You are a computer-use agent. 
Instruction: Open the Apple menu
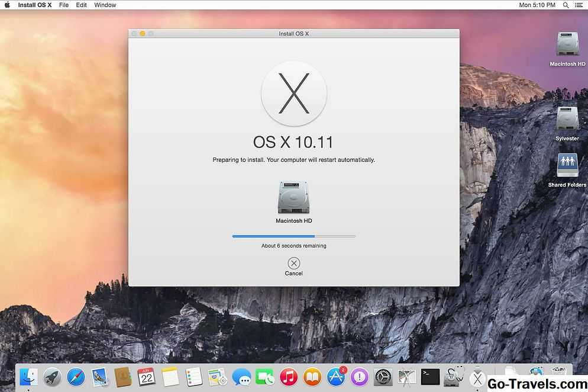[x=8, y=5]
